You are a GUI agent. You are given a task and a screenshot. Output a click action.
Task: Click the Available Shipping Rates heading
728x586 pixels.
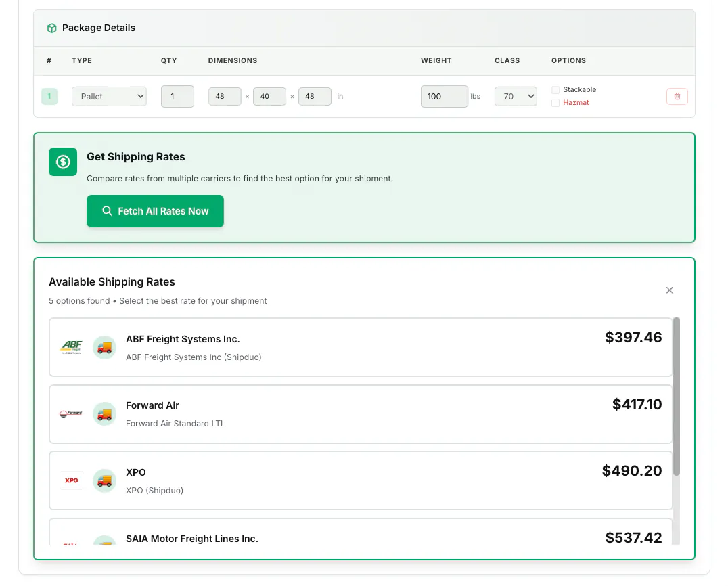tap(112, 282)
